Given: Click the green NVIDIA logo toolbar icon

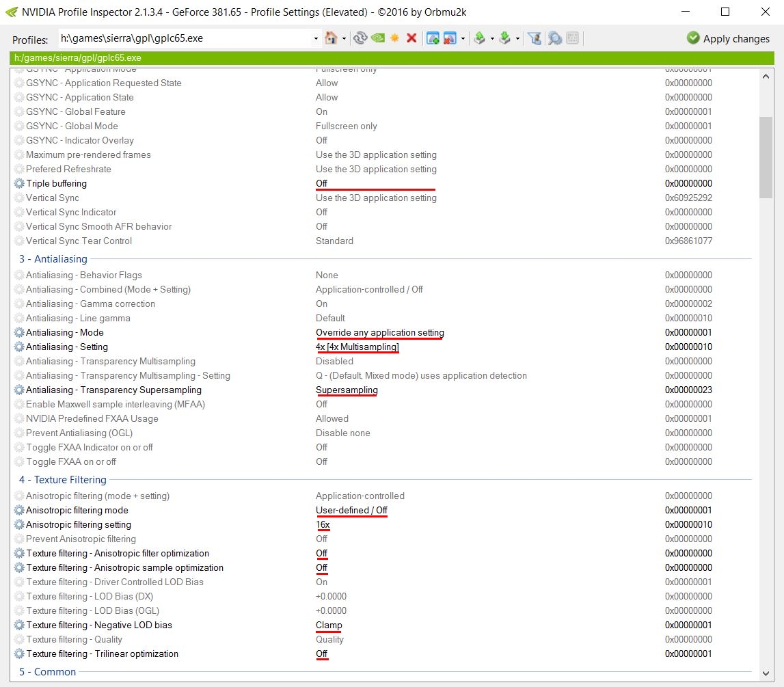Looking at the screenshot, I should 377,38.
